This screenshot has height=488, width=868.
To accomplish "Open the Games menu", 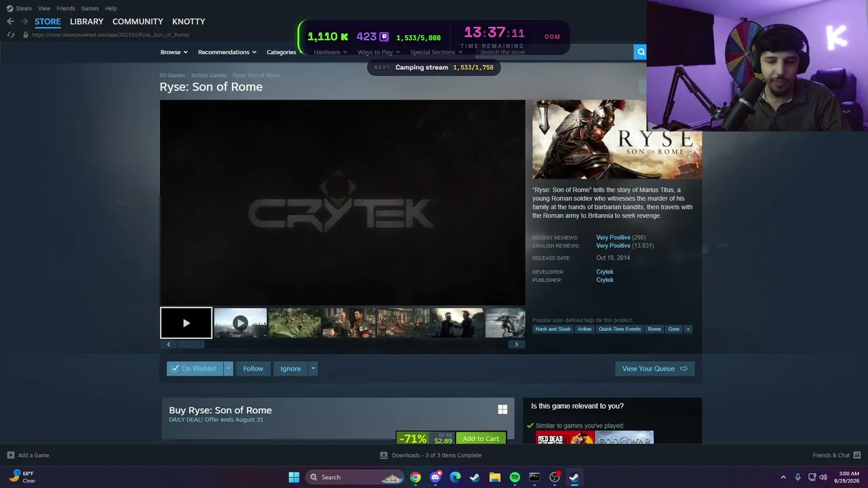I will click(90, 8).
